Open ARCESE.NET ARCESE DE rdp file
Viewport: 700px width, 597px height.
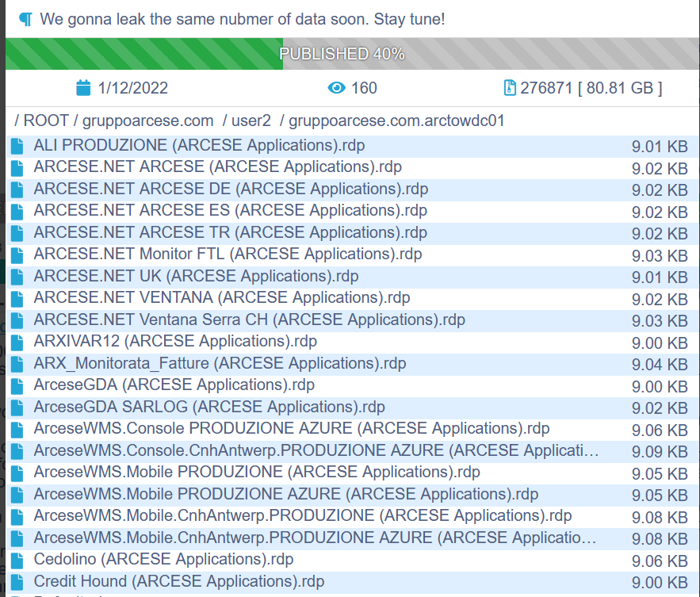click(231, 189)
